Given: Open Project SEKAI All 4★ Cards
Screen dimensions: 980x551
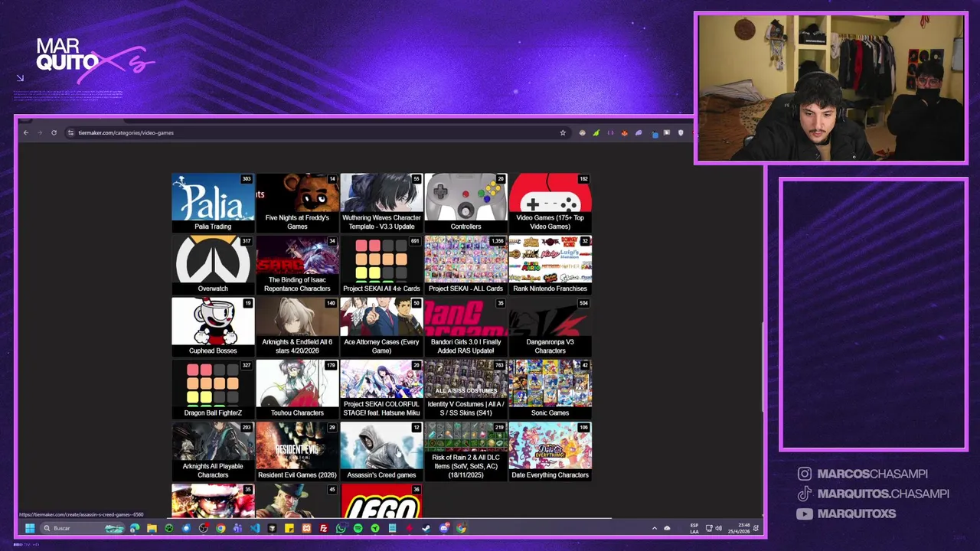Looking at the screenshot, I should [x=381, y=265].
